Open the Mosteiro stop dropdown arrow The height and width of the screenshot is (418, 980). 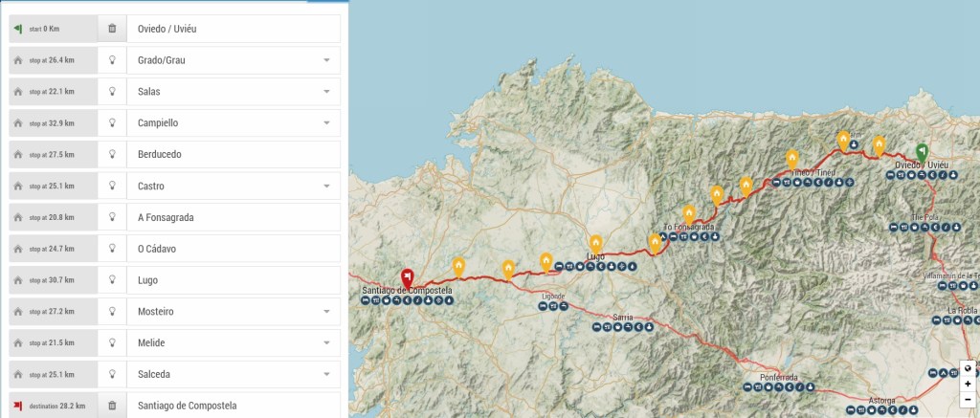[x=326, y=312]
